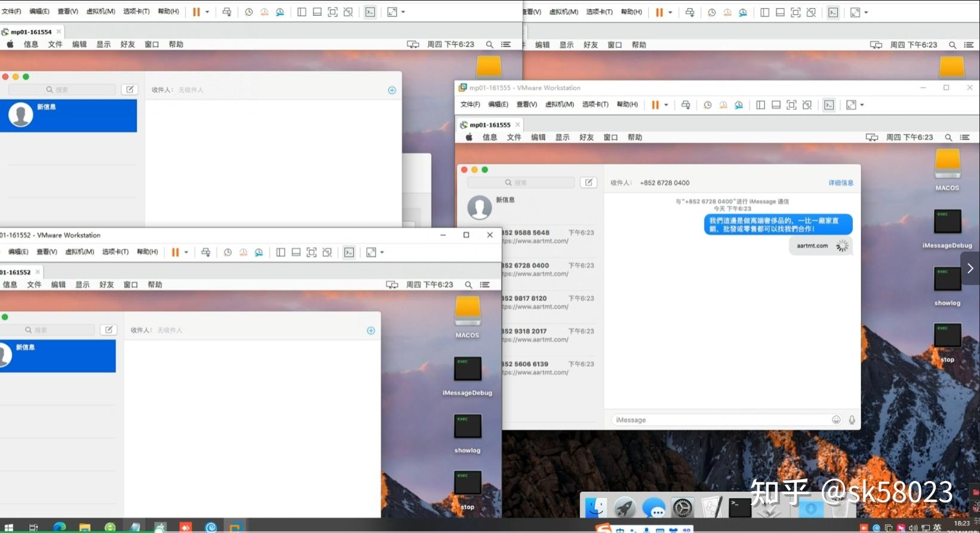
Task: Expand the pause dropdown arrow in mp01-161554
Action: (207, 12)
